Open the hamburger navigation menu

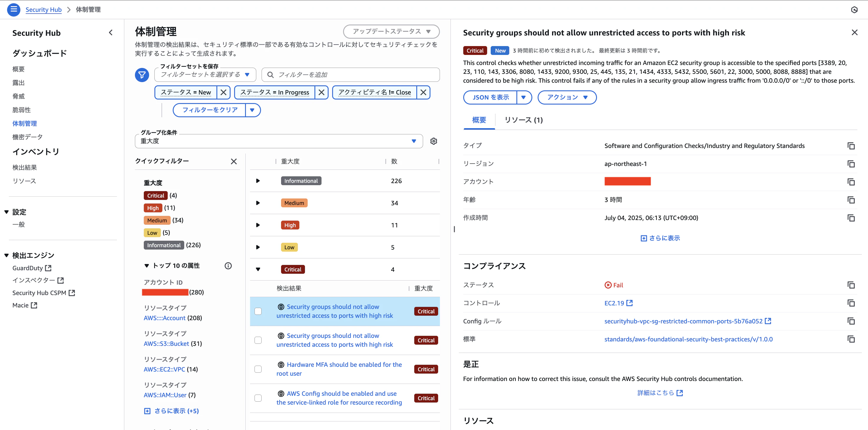[14, 9]
